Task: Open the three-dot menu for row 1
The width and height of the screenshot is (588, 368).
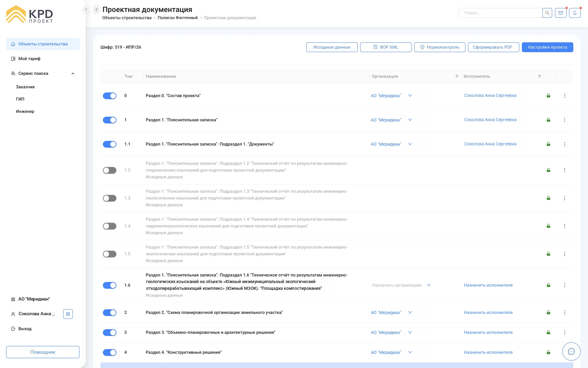Action: click(x=565, y=120)
